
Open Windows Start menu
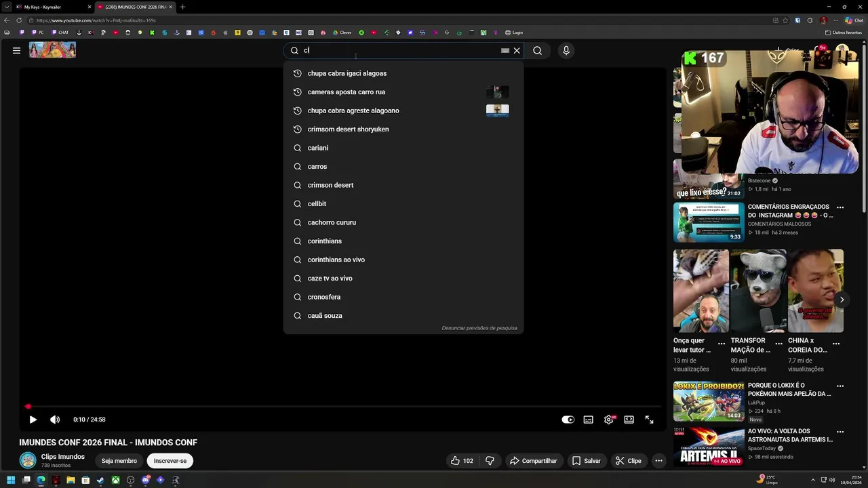11,480
